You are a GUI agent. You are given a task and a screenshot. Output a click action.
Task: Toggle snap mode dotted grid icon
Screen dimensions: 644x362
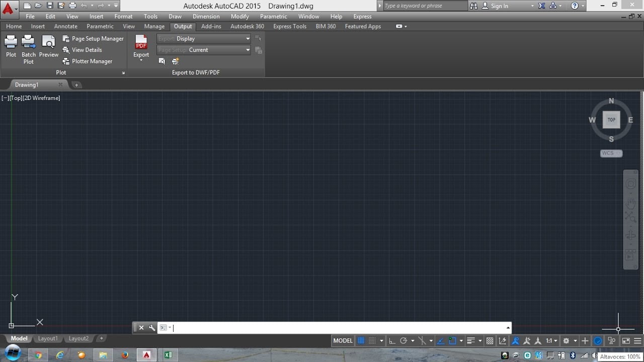[371, 341]
